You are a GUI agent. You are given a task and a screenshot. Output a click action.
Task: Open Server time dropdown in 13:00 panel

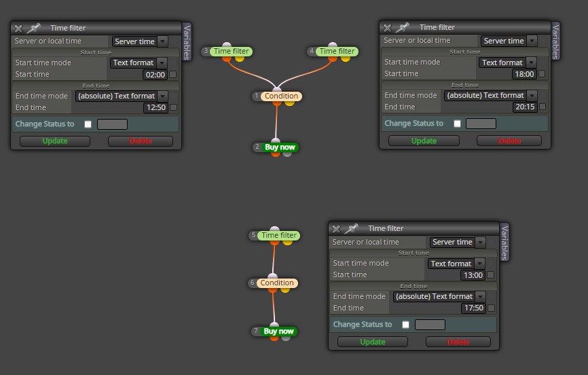[458, 242]
